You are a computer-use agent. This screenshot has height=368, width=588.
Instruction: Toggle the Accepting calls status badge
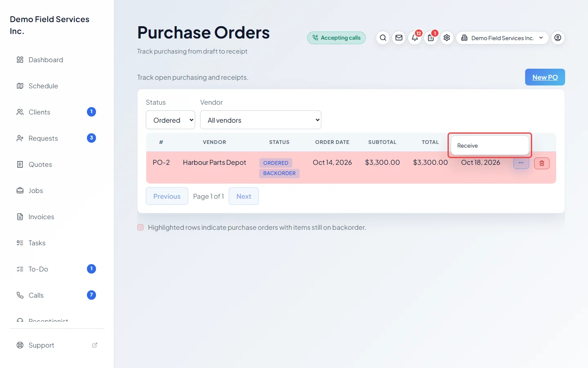(336, 38)
